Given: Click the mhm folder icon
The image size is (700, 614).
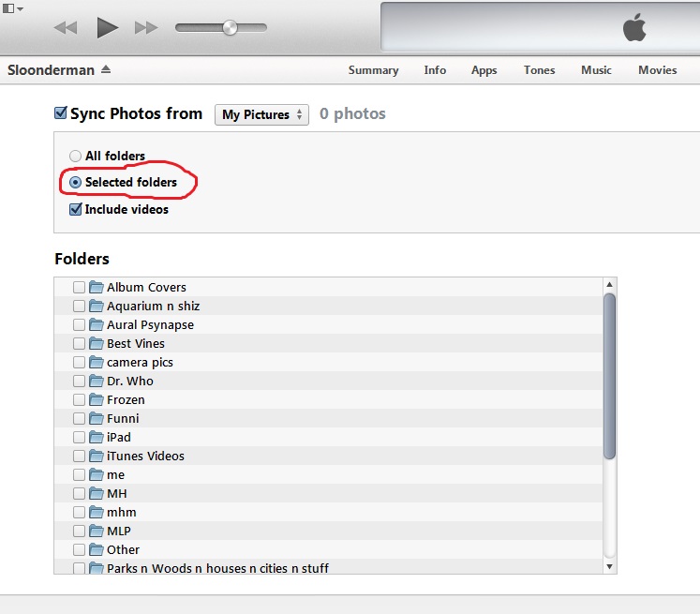Looking at the screenshot, I should pos(96,512).
